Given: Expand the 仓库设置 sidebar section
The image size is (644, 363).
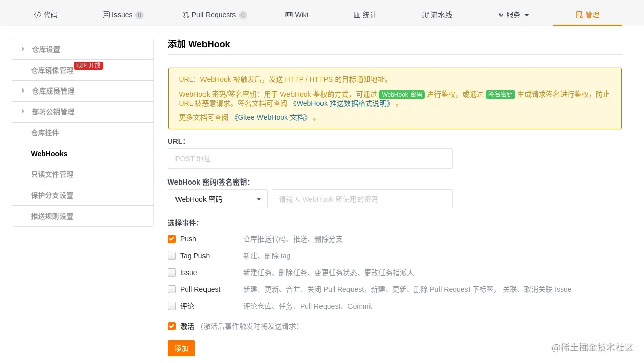Looking at the screenshot, I should click(46, 49).
